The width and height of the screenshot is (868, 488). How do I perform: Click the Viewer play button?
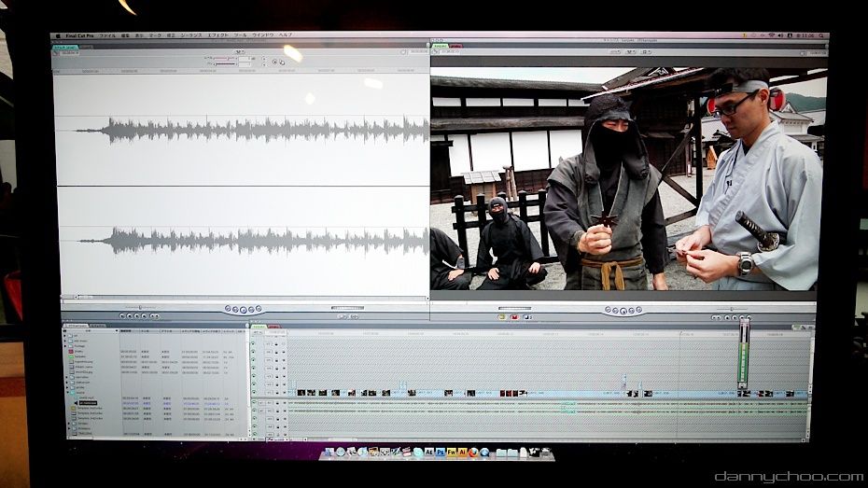(245, 309)
